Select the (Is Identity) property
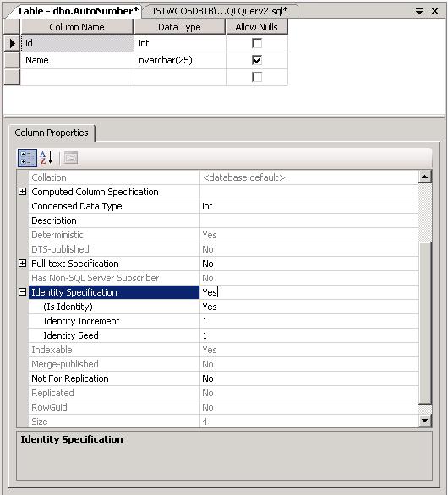 (x=114, y=307)
